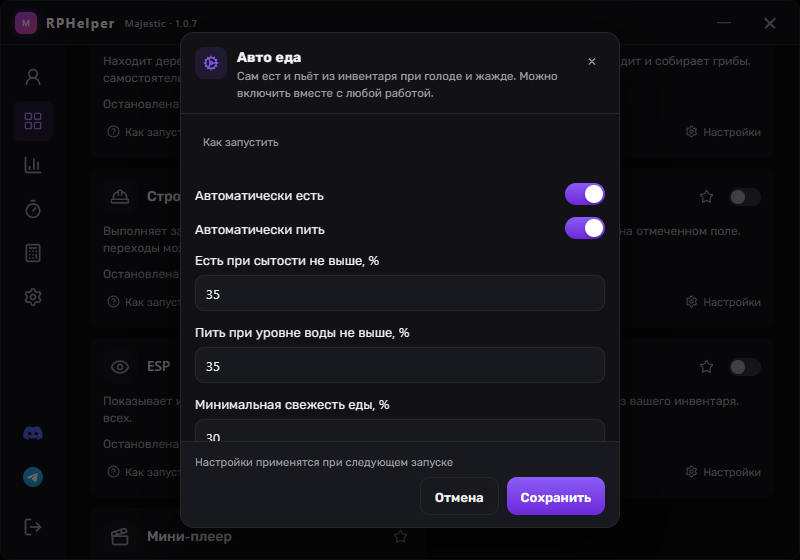Minimize the RPHelper window
This screenshot has height=560, width=800.
point(724,23)
